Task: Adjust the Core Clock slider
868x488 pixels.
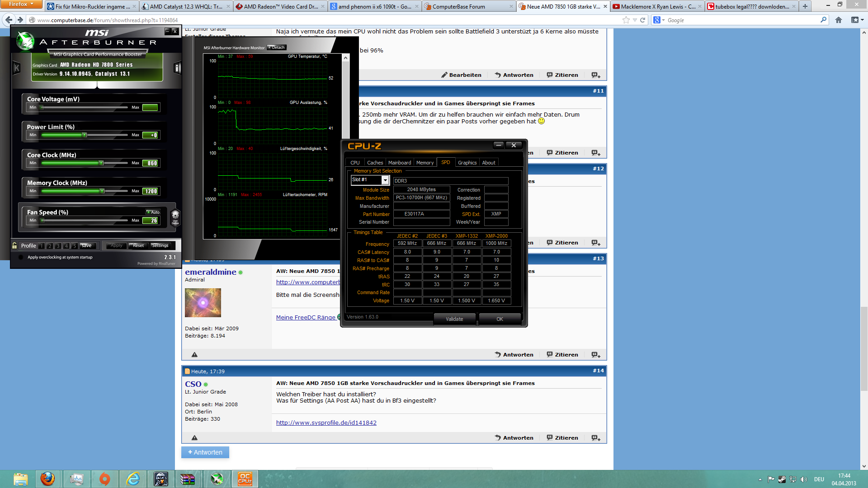Action: (x=101, y=163)
